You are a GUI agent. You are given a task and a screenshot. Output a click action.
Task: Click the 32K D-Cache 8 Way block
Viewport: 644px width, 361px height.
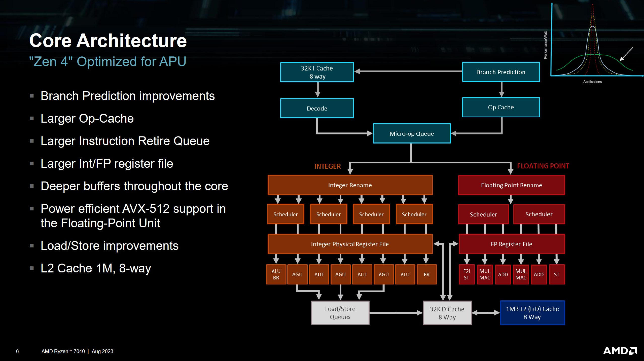click(447, 313)
